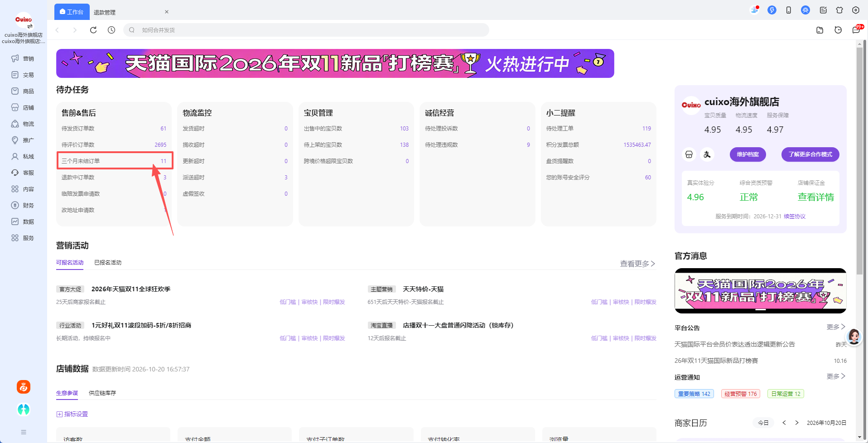Viewport: 868px width, 443px height.
Task: Click the search field 如何合并发货
Action: 306,30
